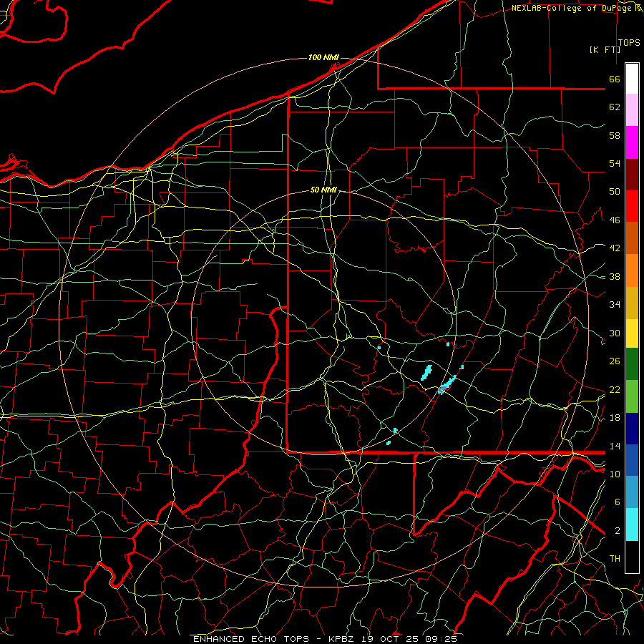Click the dark green legend swatch
The image size is (644, 644).
[632, 364]
